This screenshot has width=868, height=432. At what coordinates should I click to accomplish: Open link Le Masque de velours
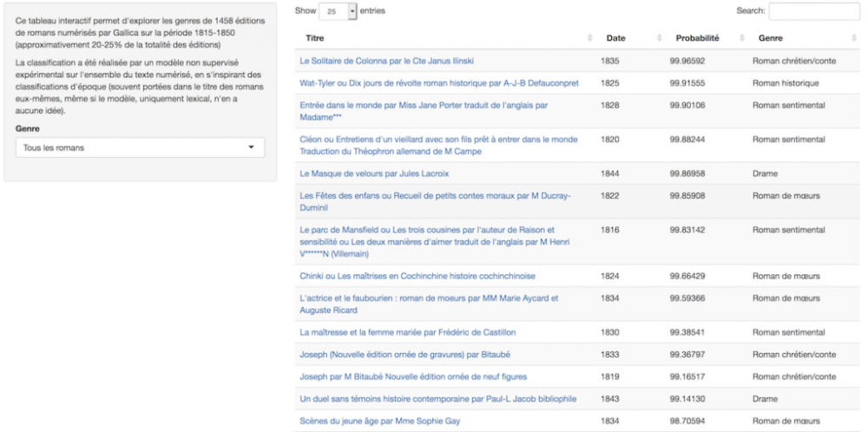point(374,173)
